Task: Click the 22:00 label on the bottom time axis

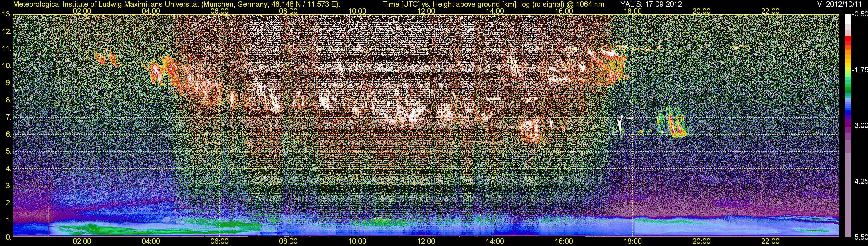Action: (x=770, y=241)
